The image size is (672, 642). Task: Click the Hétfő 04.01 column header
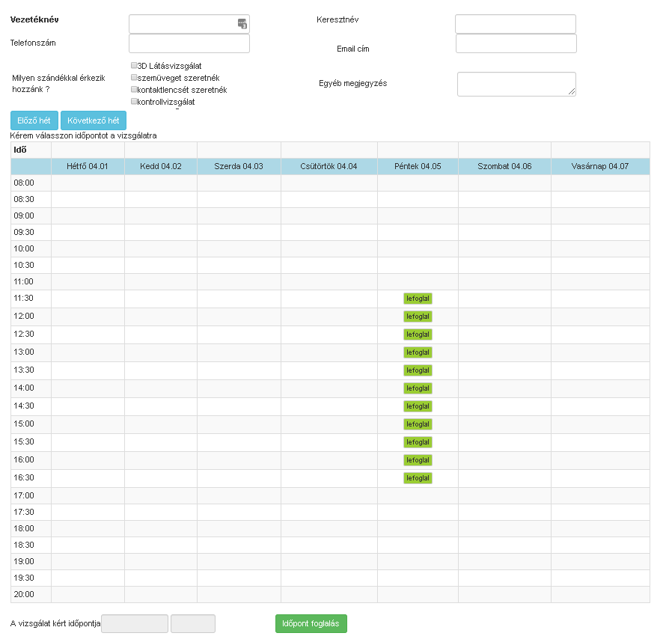[x=88, y=166]
